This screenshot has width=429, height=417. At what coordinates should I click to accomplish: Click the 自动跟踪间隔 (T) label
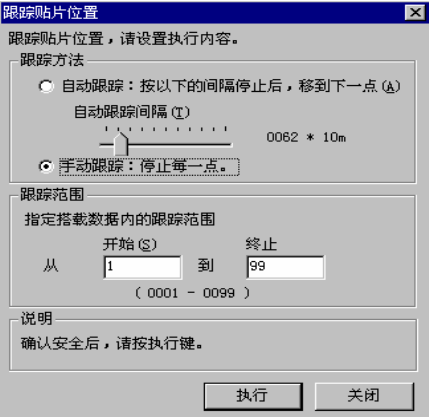tap(132, 112)
